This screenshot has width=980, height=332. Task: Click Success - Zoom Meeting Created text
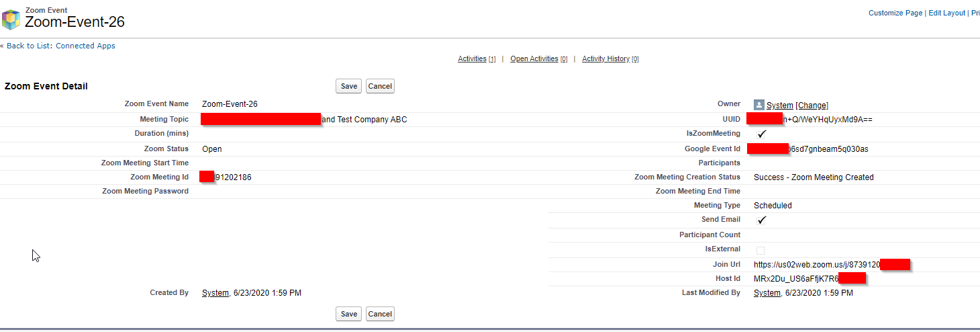coord(814,177)
